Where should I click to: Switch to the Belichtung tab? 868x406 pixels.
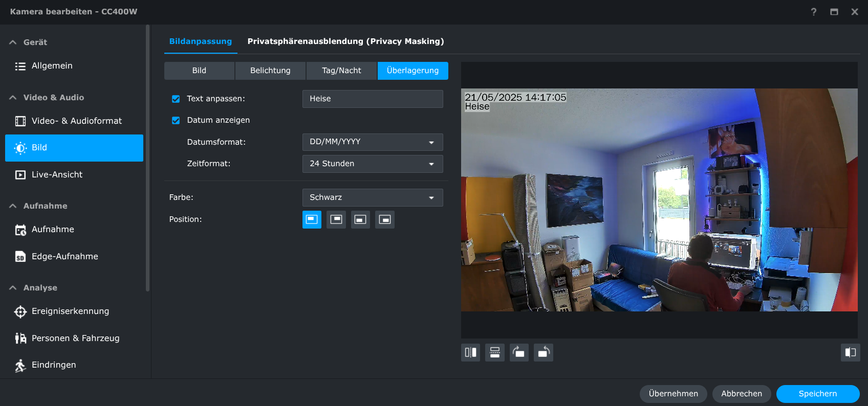tap(270, 71)
